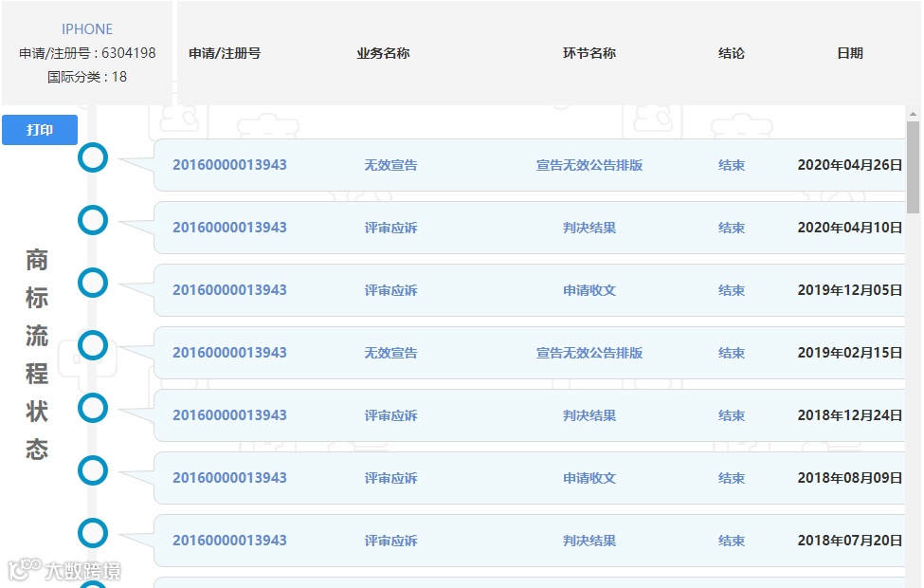
Task: Open number 20160000013943 in the 2020年04月10日 row
Action: coord(230,228)
